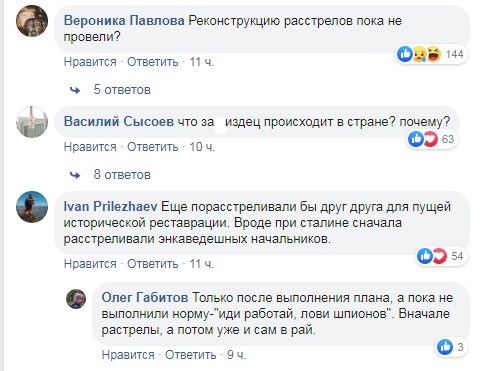Click the 10 ч. timestamp on Сысоев's comment
The height and width of the screenshot is (371, 503).
[x=202, y=147]
